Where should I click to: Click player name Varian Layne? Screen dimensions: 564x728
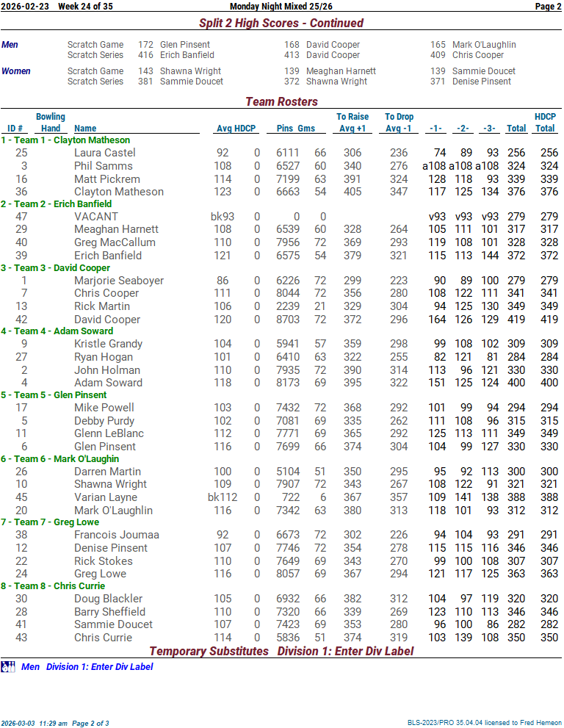click(106, 497)
